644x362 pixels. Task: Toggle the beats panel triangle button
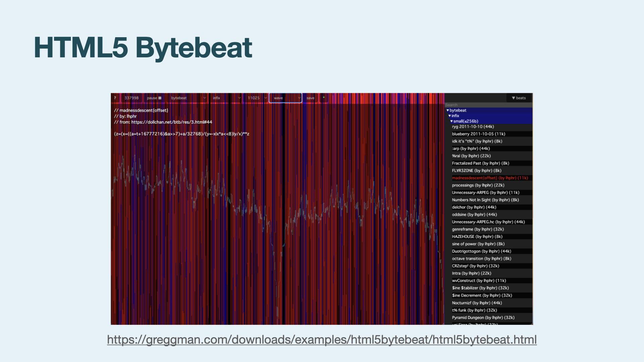[519, 98]
